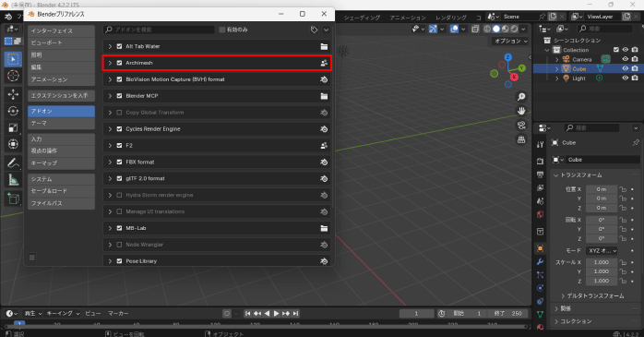Screen dimensions: 644x337
Task: Select the Select Box tool
Action: tap(13, 59)
